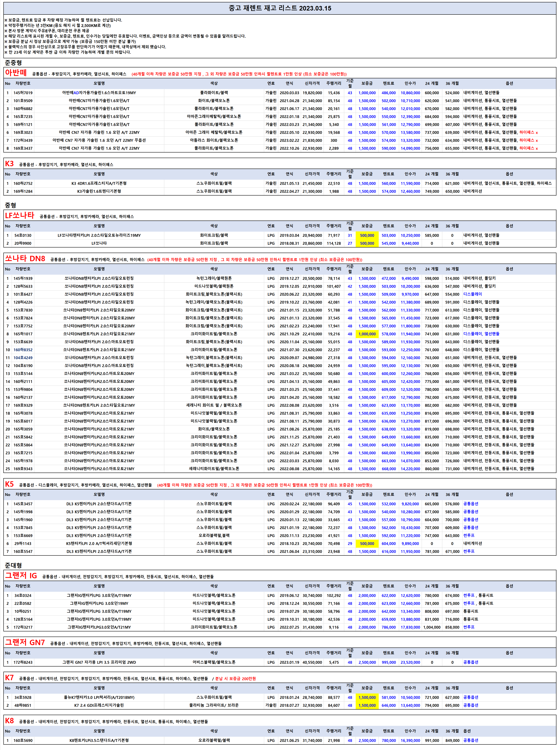Image resolution: width=560 pixels, height=750 pixels.
Task: Select model 'K7 2.4 GDI프레스티지가솔린'
Action: tap(99, 705)
